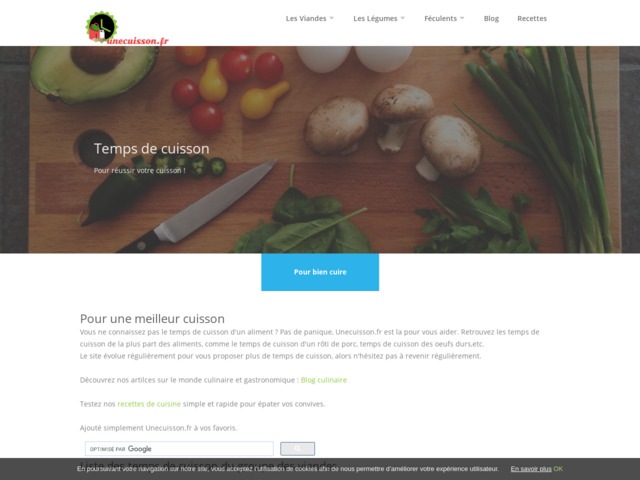Image resolution: width=640 pixels, height=480 pixels.
Task: Accept cookies with the OK button
Action: 558,469
